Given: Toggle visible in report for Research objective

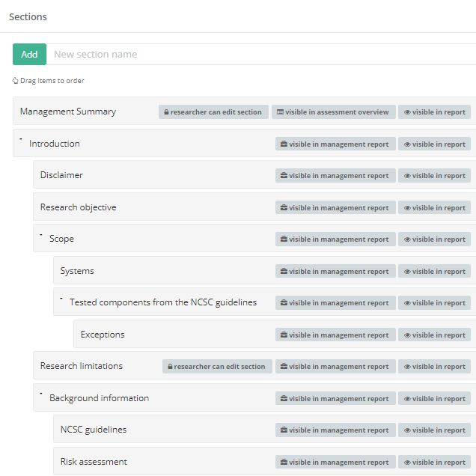Looking at the screenshot, I should 434,207.
